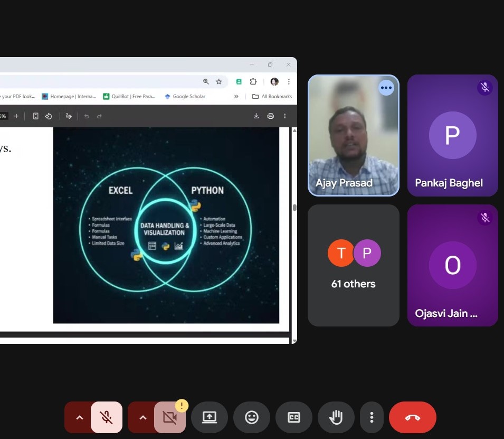Click the Present now screen share icon
504x439 pixels.
(210, 417)
